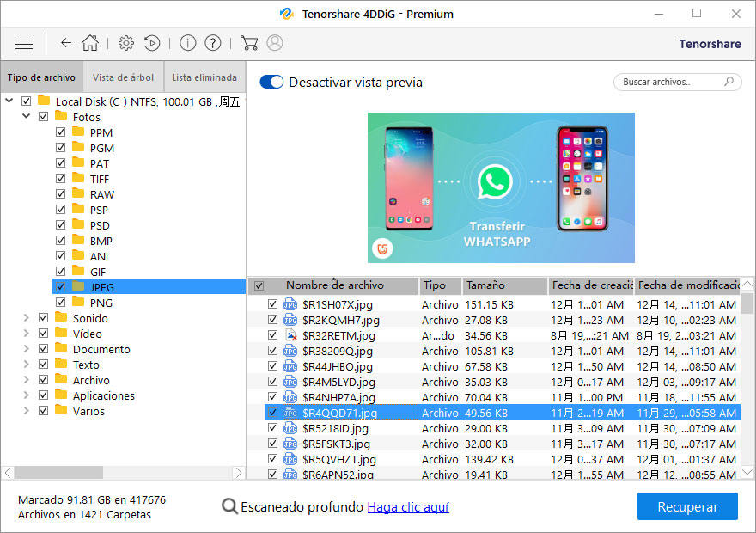Open the help question-mark icon
This screenshot has height=533, width=756.
pyautogui.click(x=213, y=43)
